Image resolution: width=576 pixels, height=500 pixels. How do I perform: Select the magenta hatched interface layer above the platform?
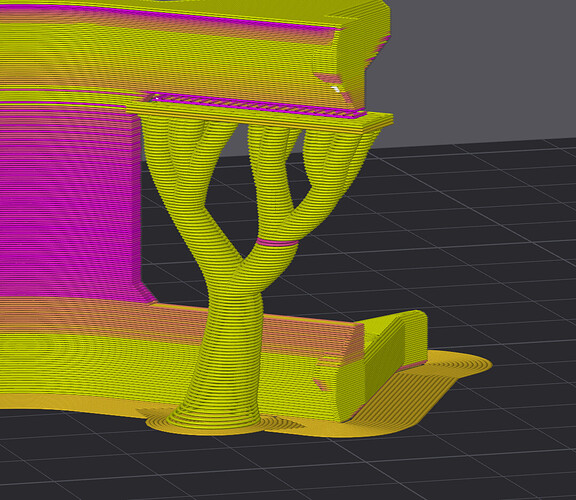[257, 104]
